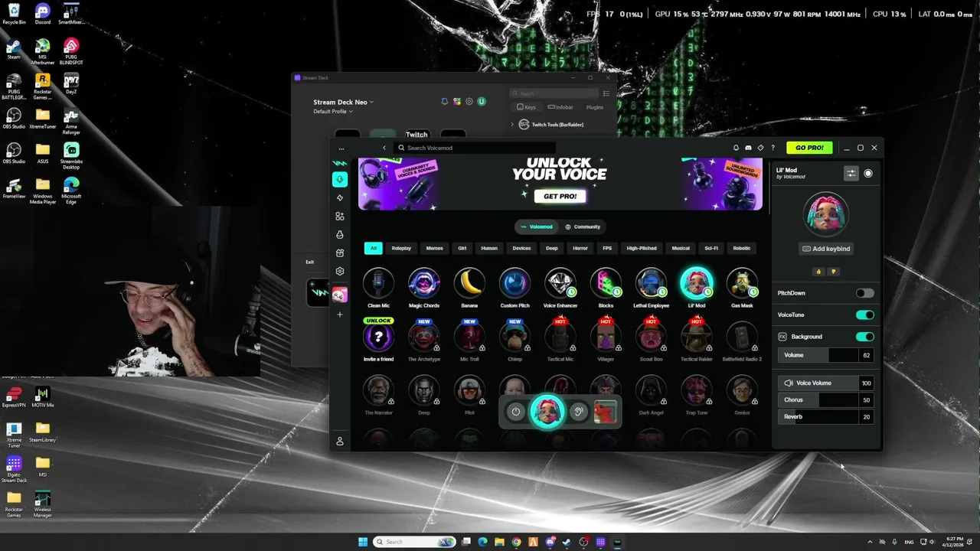Disable the Background effects switch

(x=865, y=337)
